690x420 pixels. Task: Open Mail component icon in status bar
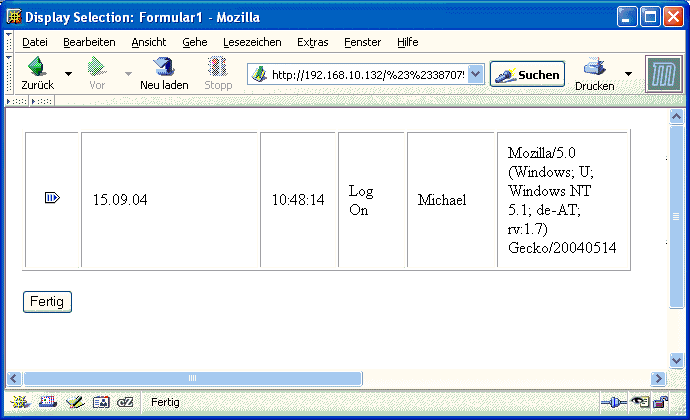47,402
